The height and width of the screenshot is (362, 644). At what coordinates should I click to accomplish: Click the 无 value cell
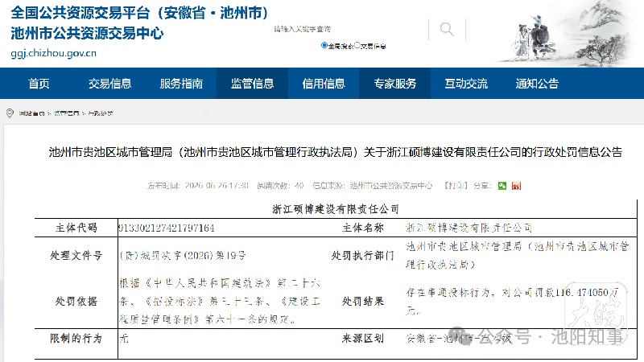(124, 338)
